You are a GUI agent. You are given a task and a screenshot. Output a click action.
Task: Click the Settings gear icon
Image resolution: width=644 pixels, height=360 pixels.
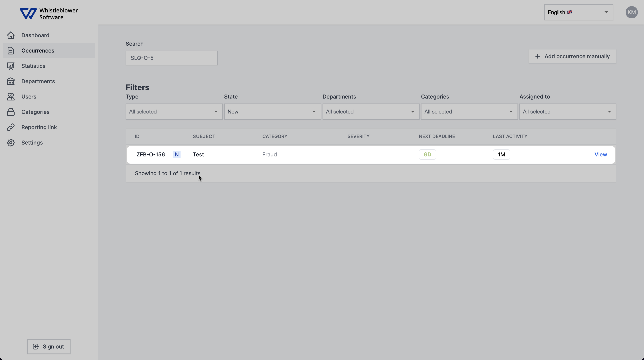(x=11, y=143)
